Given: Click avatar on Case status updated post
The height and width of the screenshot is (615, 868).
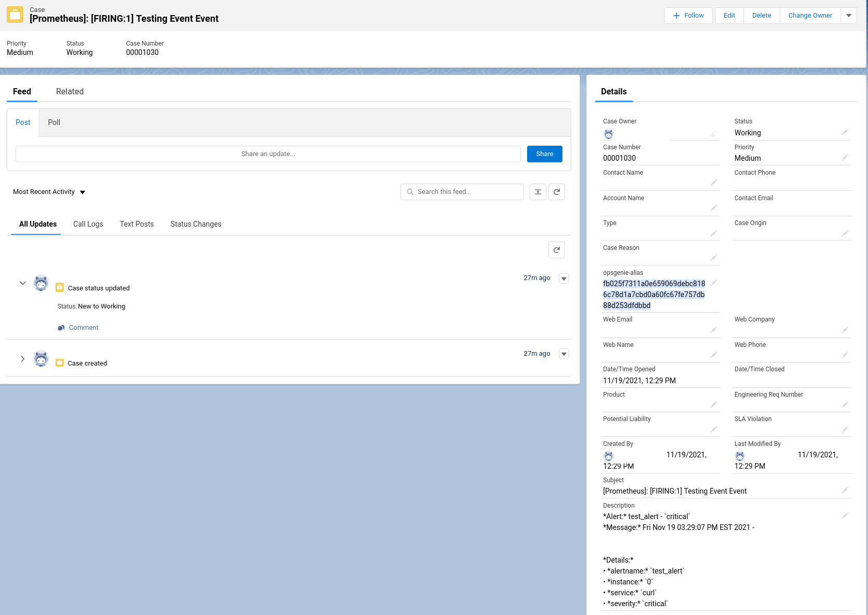Looking at the screenshot, I should pyautogui.click(x=41, y=283).
